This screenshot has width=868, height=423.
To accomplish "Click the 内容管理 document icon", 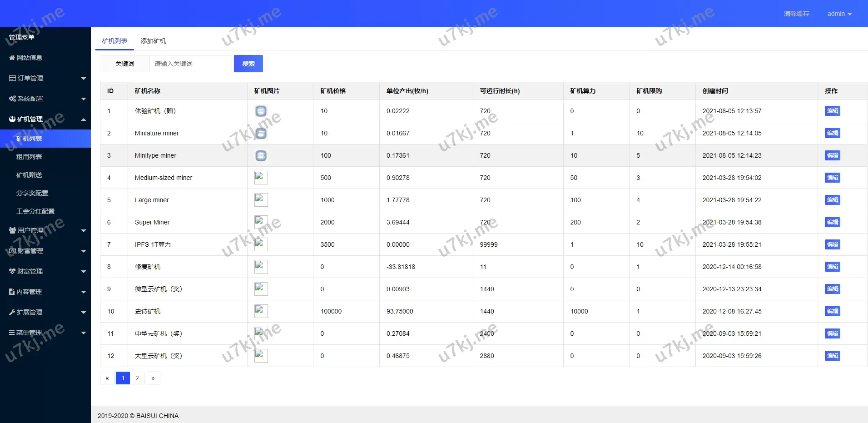I will (x=12, y=292).
